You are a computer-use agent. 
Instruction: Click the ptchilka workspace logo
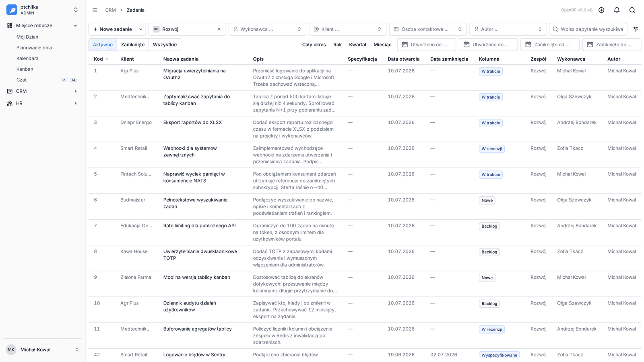pos(12,10)
